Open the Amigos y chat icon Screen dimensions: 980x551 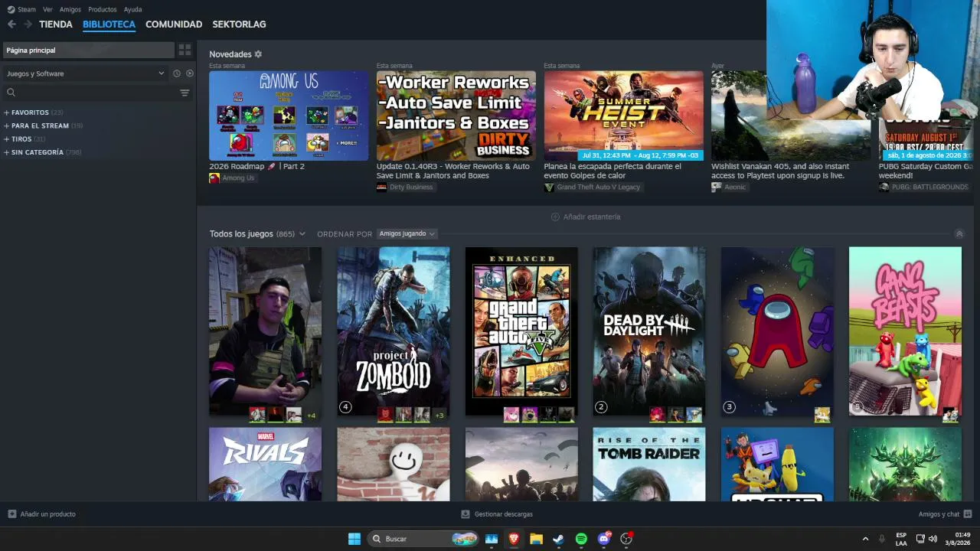coord(968,514)
